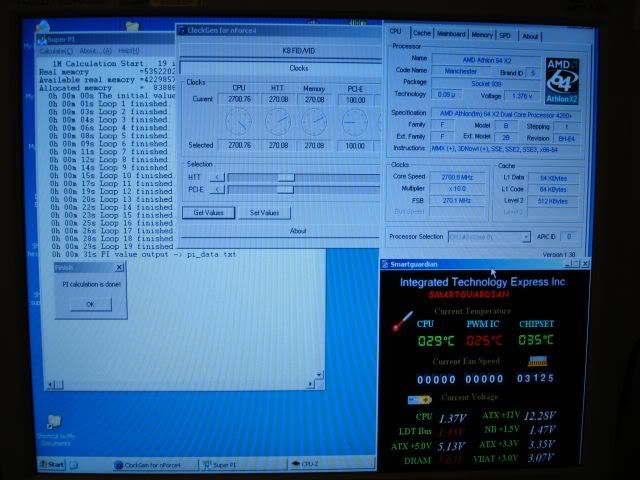
Task: Switch to the Mainboard tab in CPU-Z
Action: click(x=451, y=34)
